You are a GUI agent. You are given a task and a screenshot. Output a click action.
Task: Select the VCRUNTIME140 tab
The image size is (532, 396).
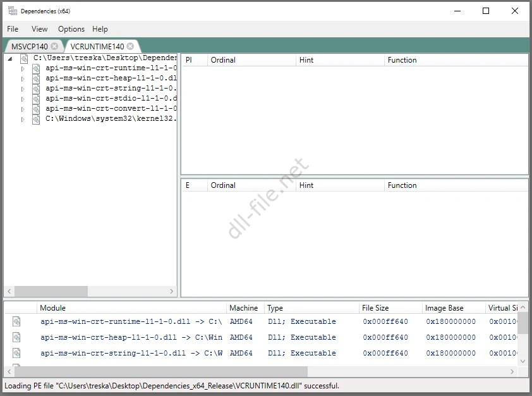pos(97,47)
